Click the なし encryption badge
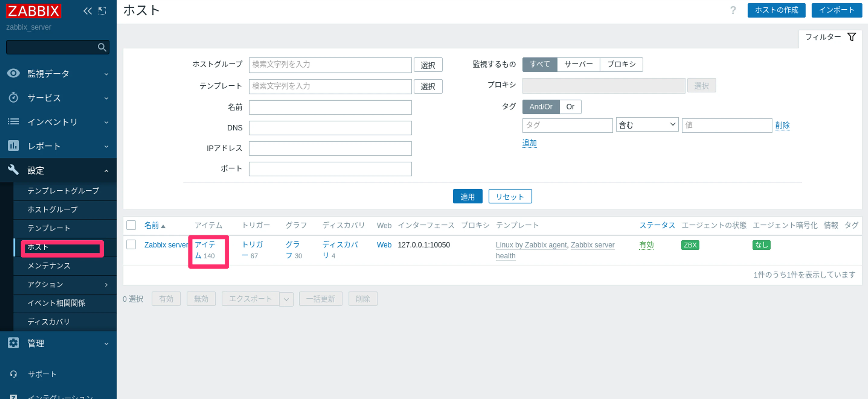 pos(761,245)
